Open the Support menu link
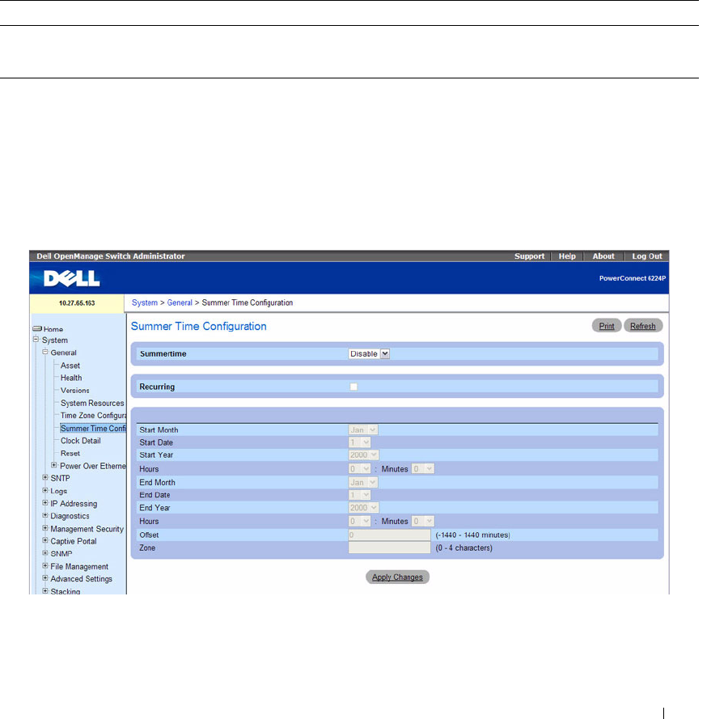Image resolution: width=728 pixels, height=719 pixels. (x=529, y=256)
